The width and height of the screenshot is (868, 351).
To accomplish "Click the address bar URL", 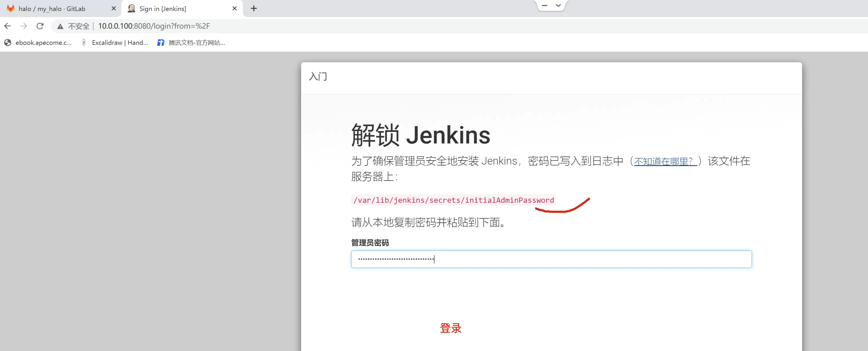I will [154, 26].
